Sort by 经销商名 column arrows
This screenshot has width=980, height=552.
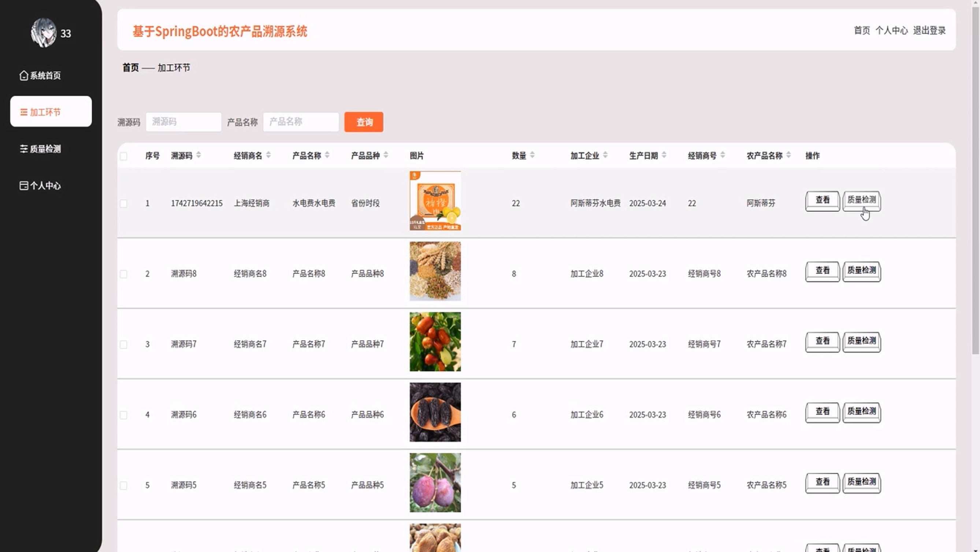click(268, 155)
